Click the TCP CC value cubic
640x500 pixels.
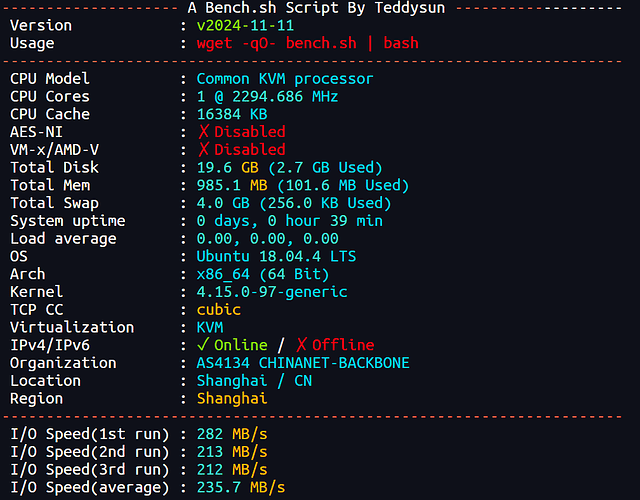click(x=218, y=310)
